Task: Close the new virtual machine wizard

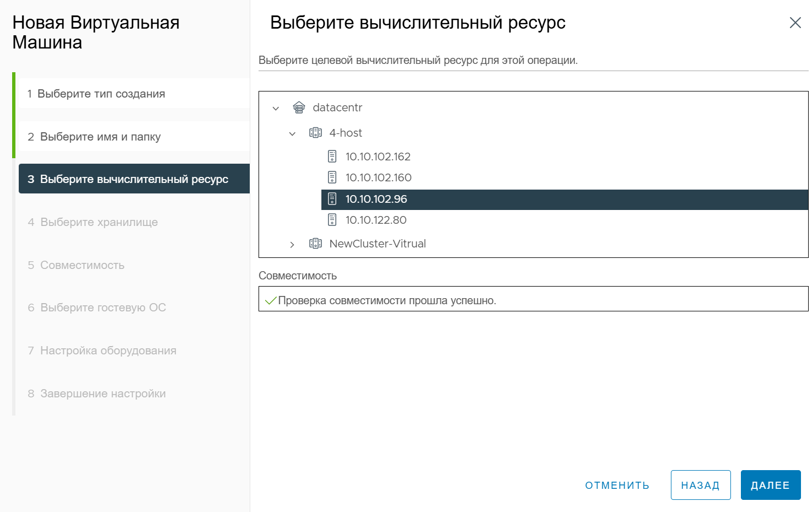Action: click(795, 23)
